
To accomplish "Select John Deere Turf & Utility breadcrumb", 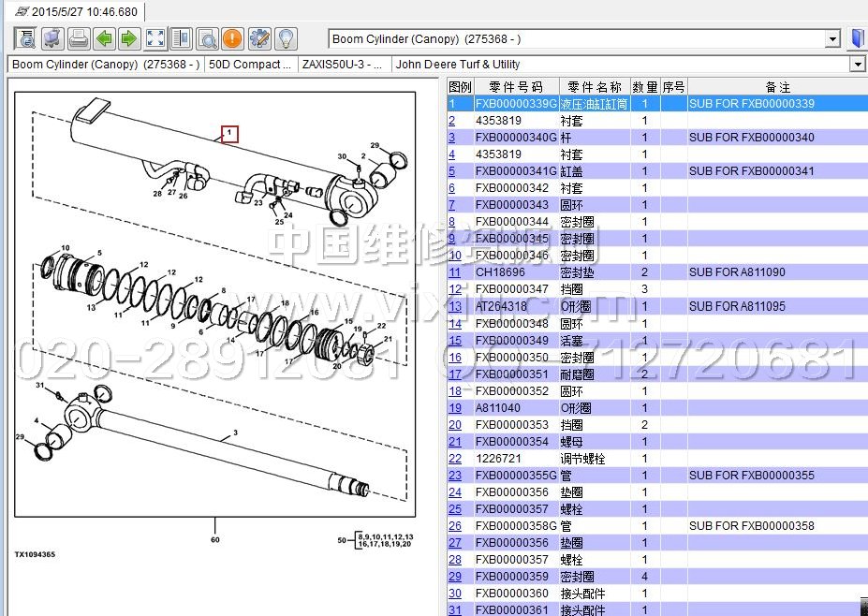I will pyautogui.click(x=457, y=65).
